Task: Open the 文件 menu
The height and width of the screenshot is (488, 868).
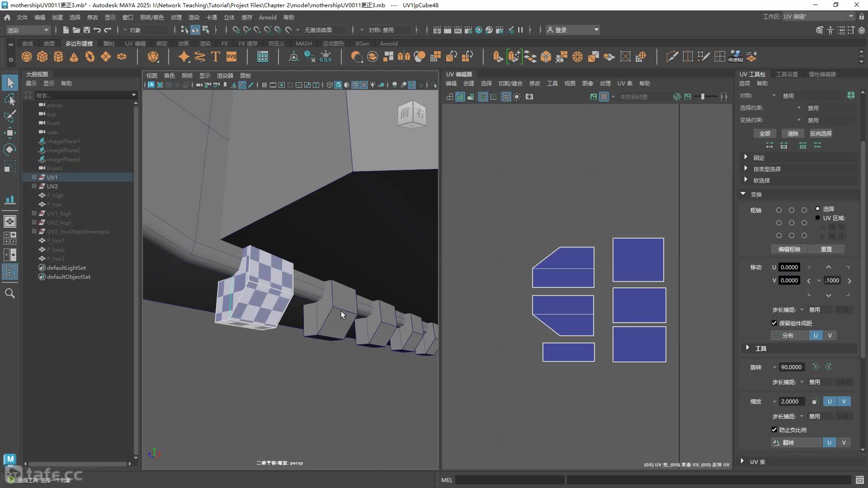Action: [x=22, y=17]
